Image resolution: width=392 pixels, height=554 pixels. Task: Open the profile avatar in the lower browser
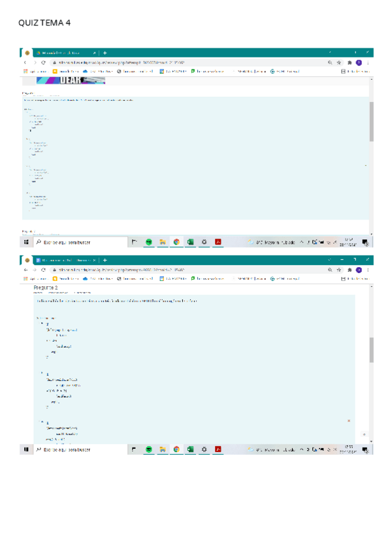pos(359,270)
